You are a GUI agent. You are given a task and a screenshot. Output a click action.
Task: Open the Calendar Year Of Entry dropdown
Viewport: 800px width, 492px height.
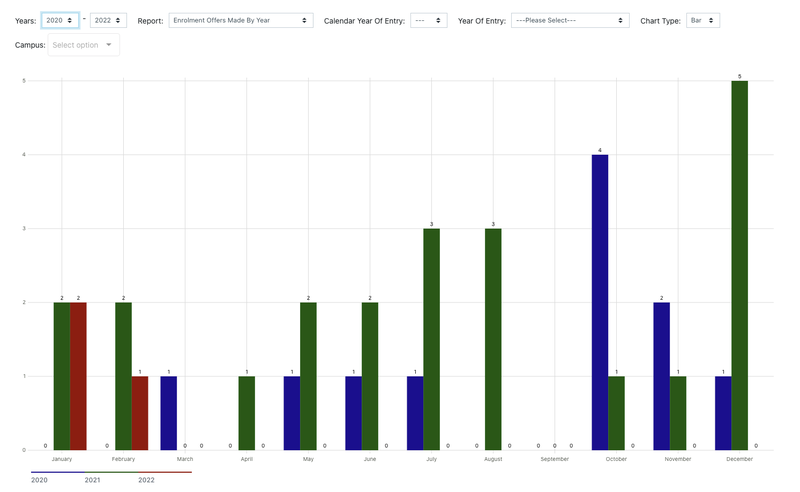(x=428, y=20)
